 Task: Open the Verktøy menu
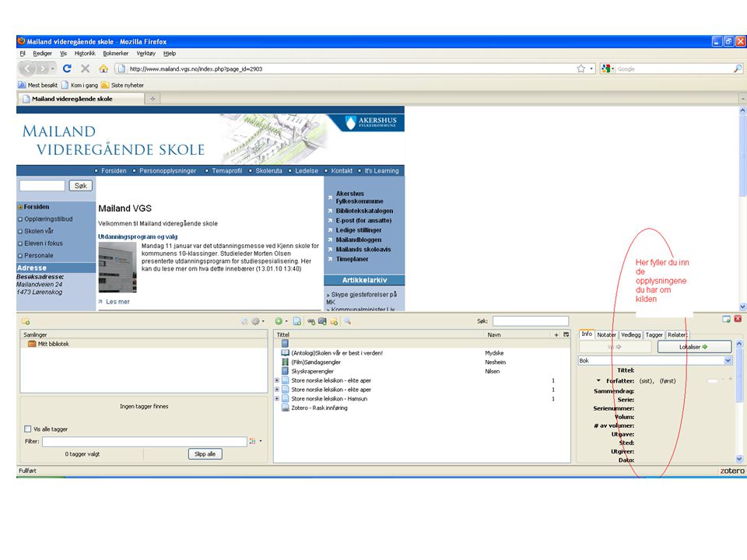(x=146, y=54)
